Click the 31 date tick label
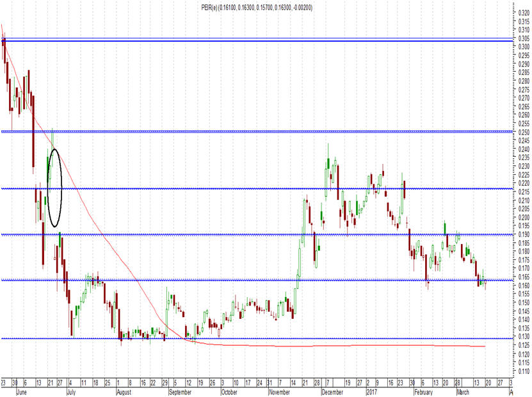 pos(270,383)
